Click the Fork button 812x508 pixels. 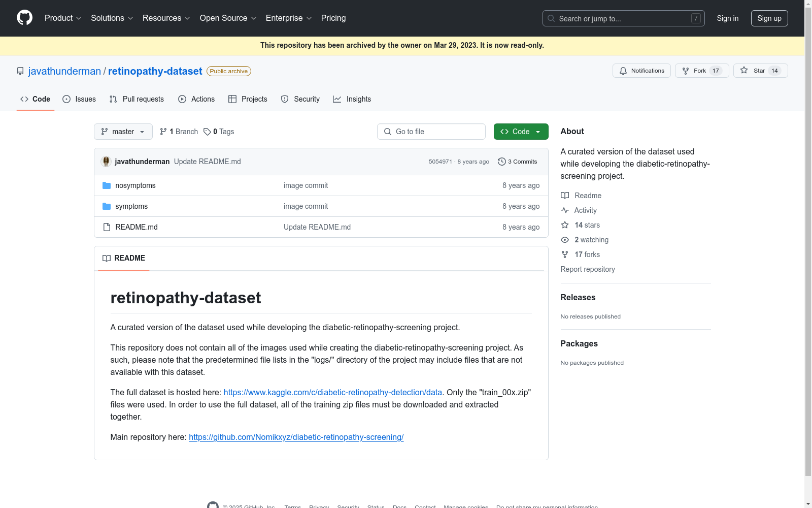tap(702, 71)
